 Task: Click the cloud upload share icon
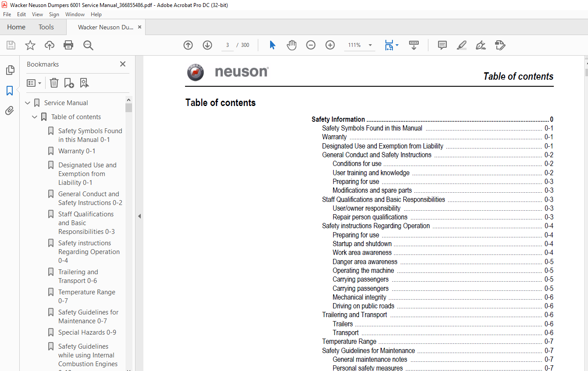coord(50,45)
